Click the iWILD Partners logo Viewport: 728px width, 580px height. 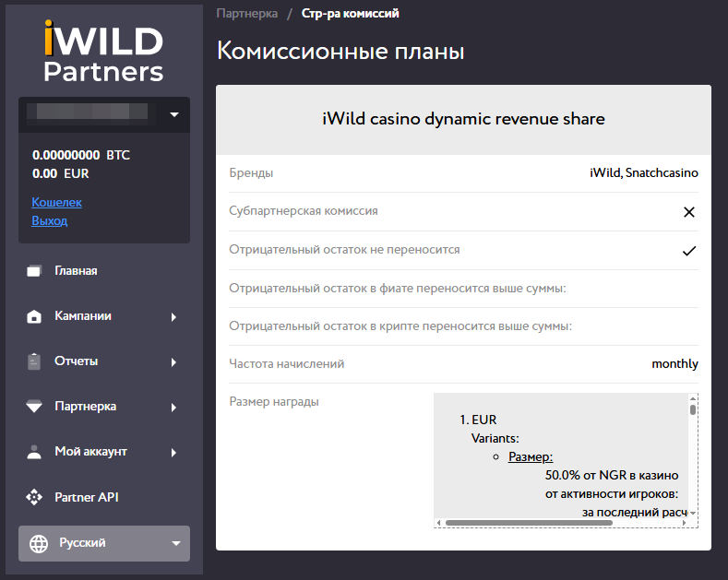[103, 51]
